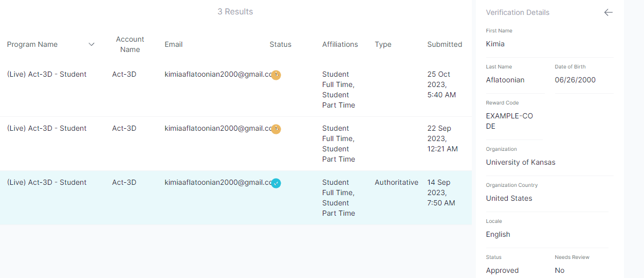Sort by the Submitted column header
The width and height of the screenshot is (644, 278).
(x=445, y=44)
